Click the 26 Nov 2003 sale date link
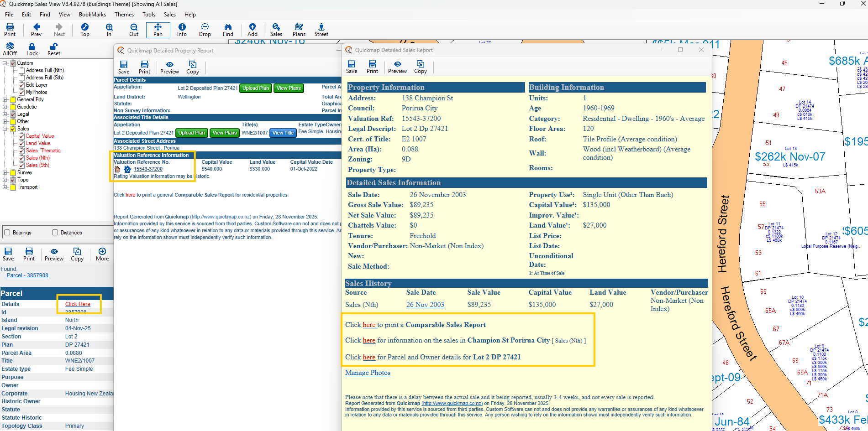 tap(425, 305)
